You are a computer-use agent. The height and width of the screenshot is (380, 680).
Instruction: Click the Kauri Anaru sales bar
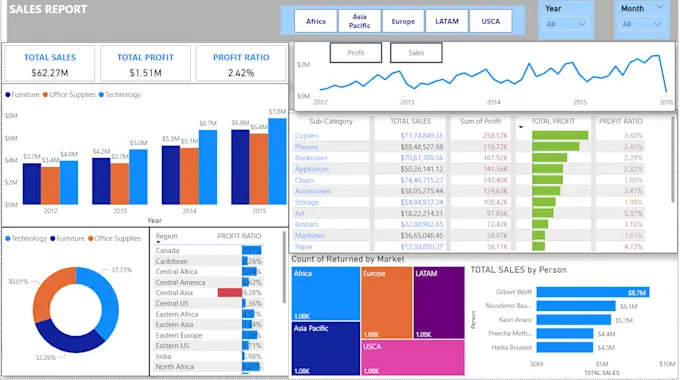(x=573, y=320)
